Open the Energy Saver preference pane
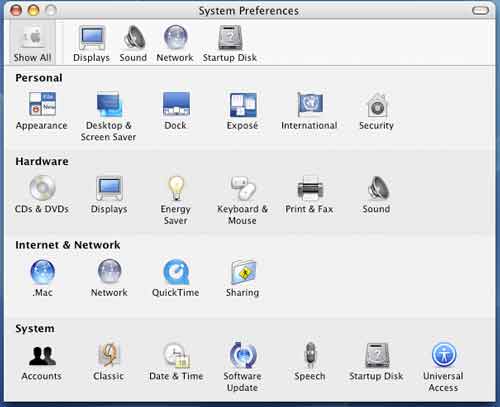This screenshot has width=500, height=407. pyautogui.click(x=176, y=200)
